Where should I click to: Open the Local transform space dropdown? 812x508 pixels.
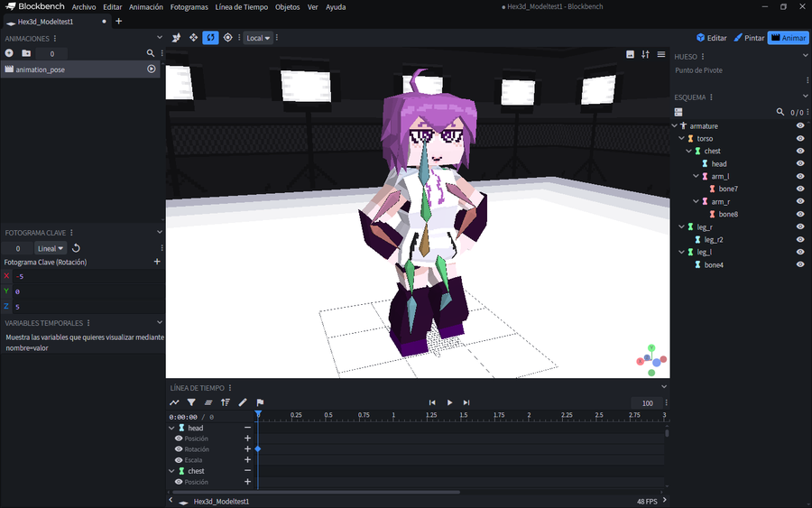(258, 38)
